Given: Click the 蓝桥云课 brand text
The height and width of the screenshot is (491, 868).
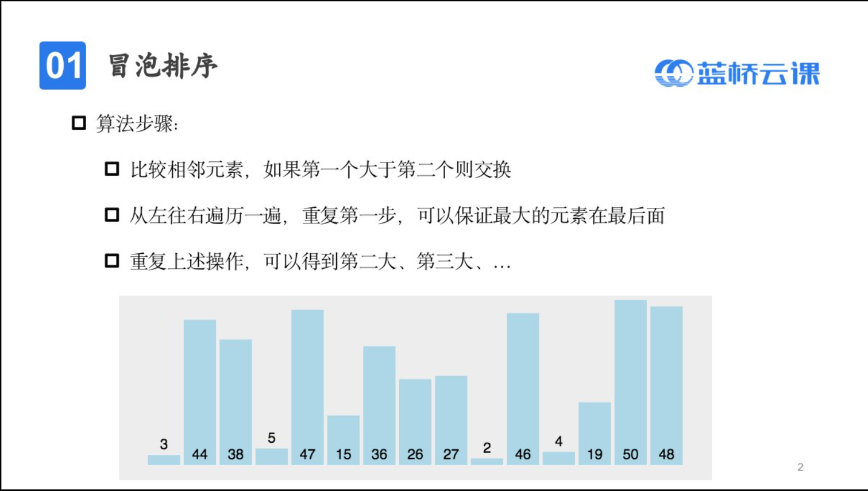Looking at the screenshot, I should pos(758,74).
